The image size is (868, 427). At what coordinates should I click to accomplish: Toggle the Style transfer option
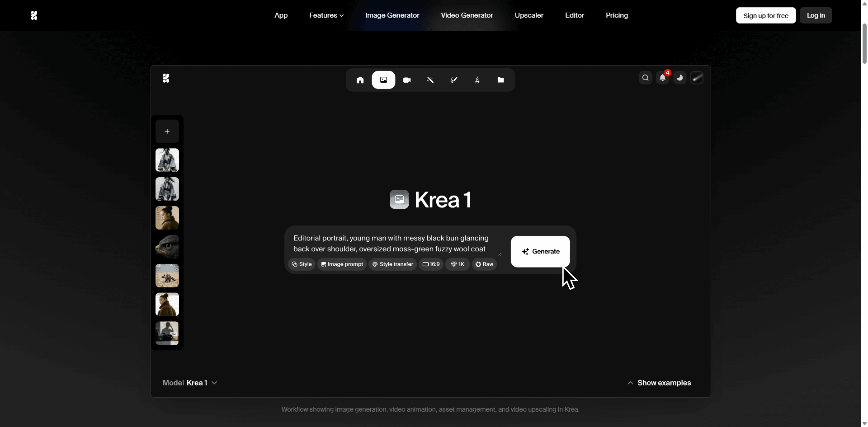(392, 264)
